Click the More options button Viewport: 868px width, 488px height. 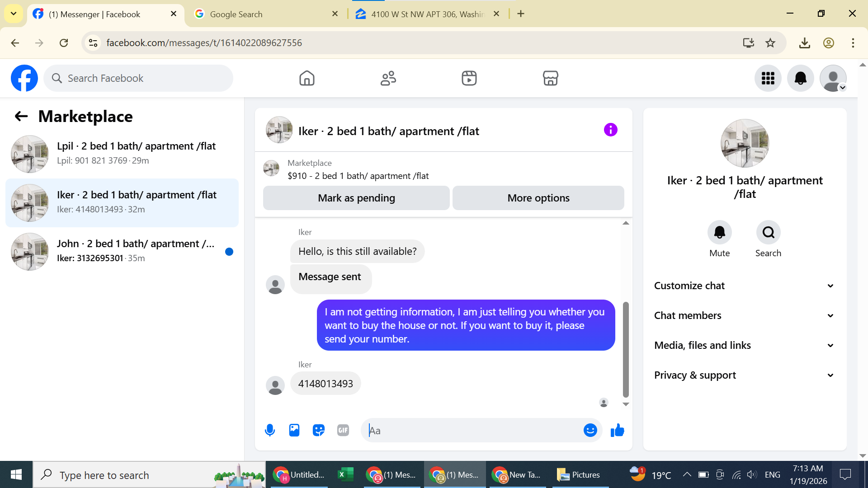coord(538,198)
